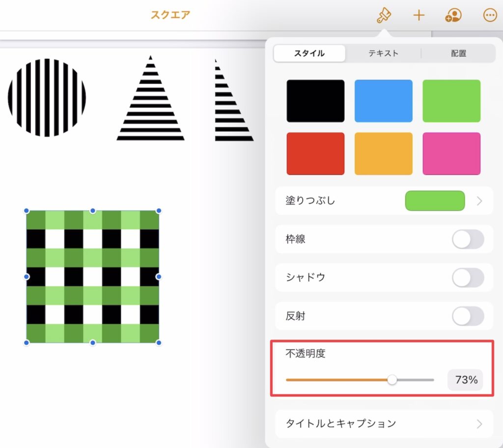
Task: Click the green checkered square shape
Action: (x=92, y=277)
